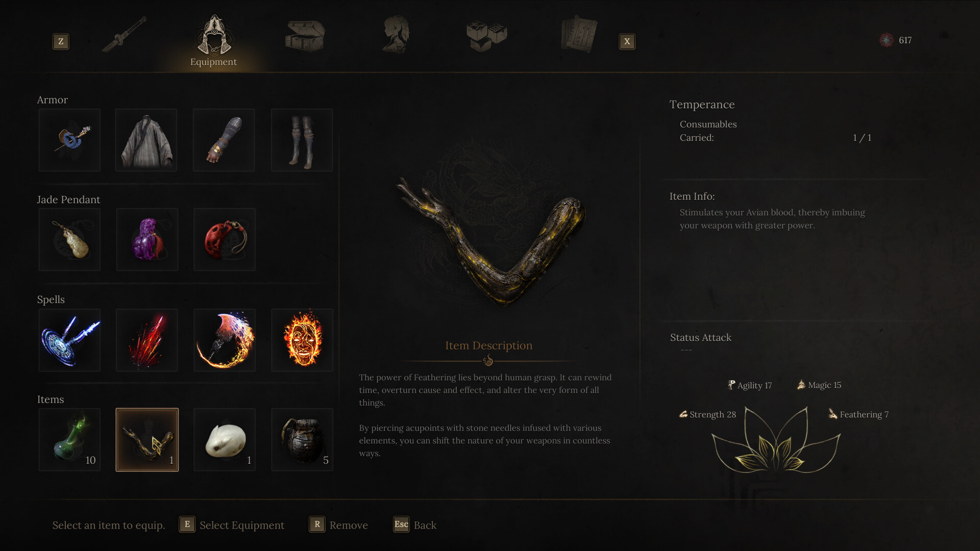Screen dimensions: 980x551
Task: Click the Esc Back button
Action: point(415,524)
